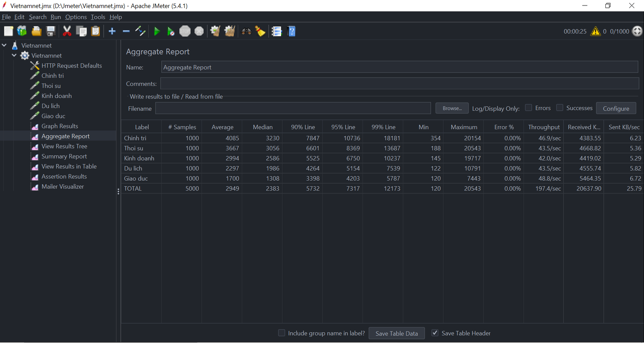Click the New test plan toolbar icon

(x=8, y=31)
